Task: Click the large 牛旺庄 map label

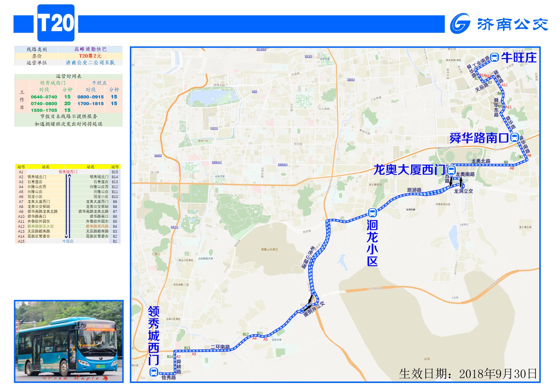Action: [519, 57]
